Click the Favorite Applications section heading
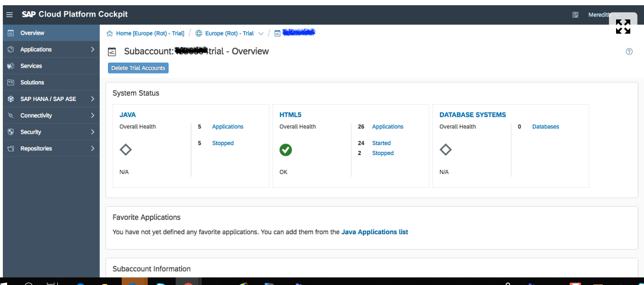Viewport: 644px width, 285px height. pyautogui.click(x=147, y=217)
